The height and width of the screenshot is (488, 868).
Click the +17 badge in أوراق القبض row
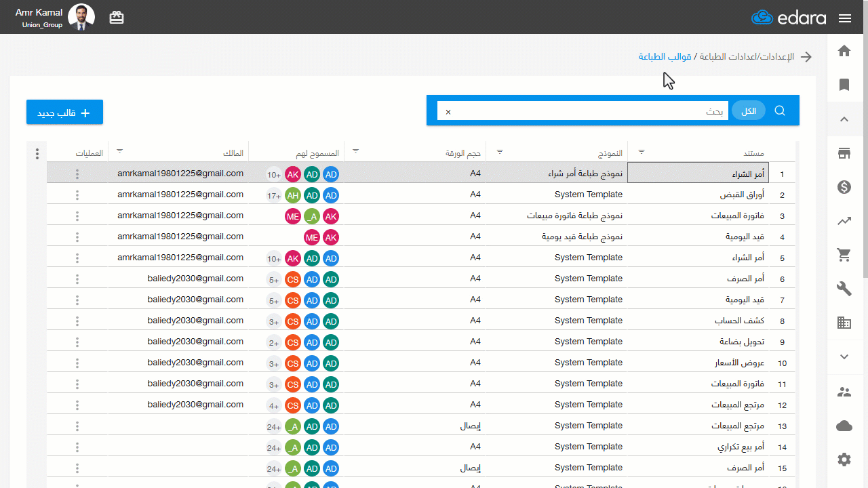(274, 195)
